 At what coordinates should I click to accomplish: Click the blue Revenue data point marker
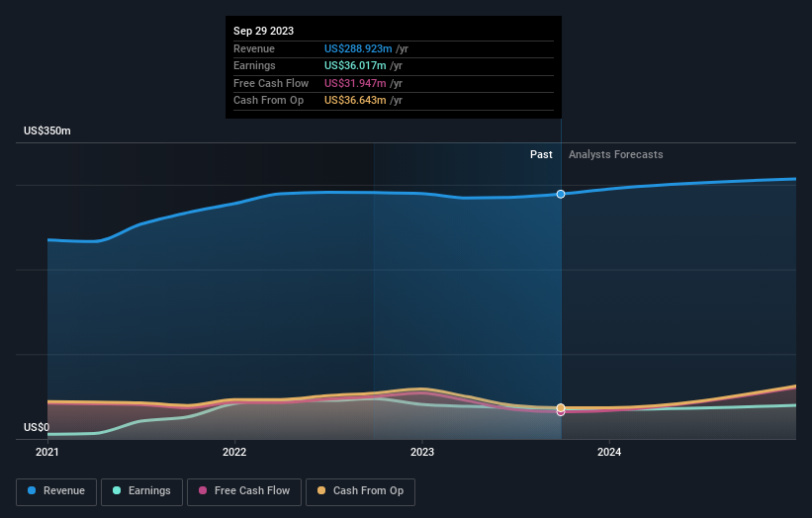(561, 194)
